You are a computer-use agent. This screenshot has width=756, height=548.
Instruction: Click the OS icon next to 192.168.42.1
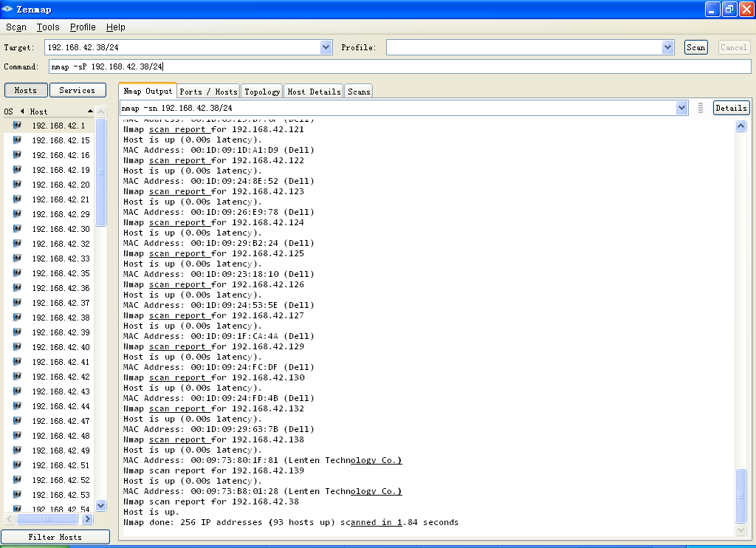point(17,126)
